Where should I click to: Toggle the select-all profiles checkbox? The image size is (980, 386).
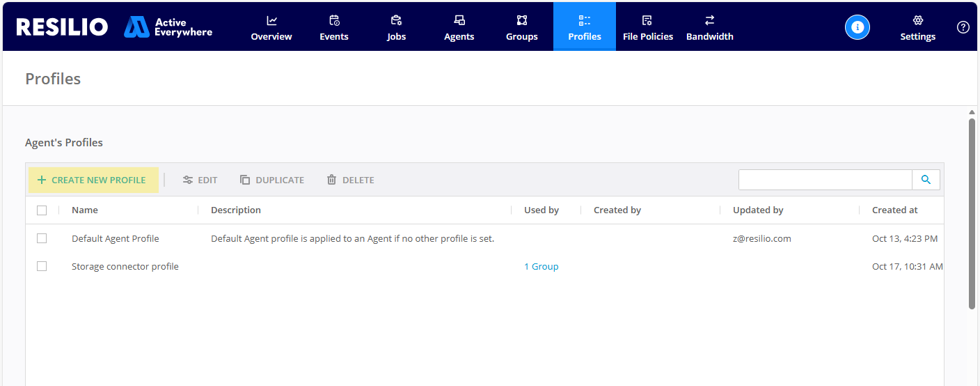(42, 210)
